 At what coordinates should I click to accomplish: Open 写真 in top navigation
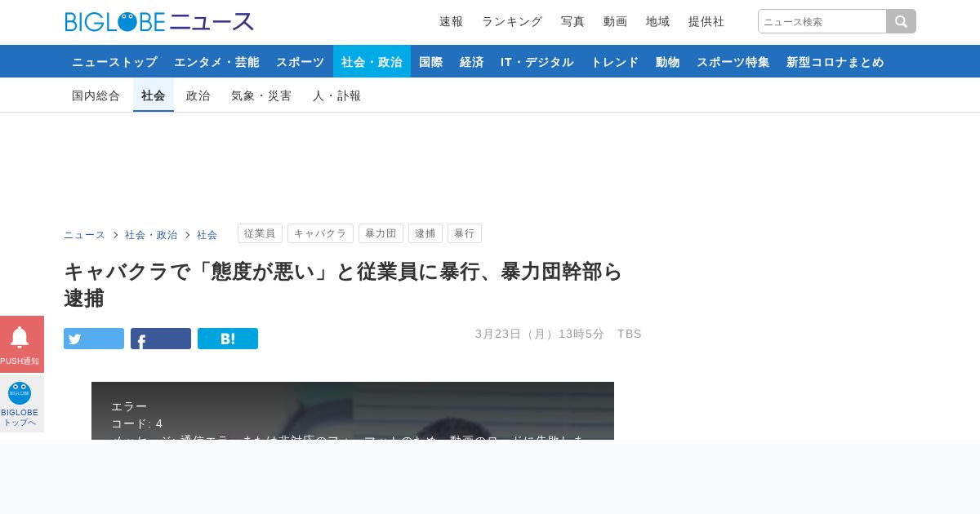click(x=572, y=22)
